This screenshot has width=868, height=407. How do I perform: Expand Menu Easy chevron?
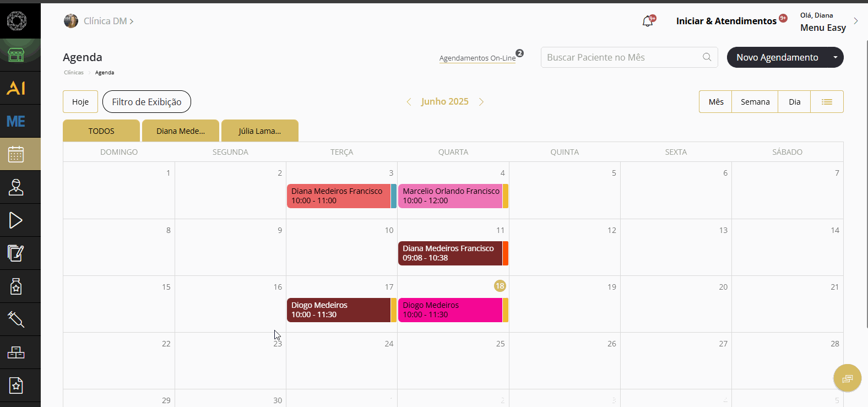(856, 21)
